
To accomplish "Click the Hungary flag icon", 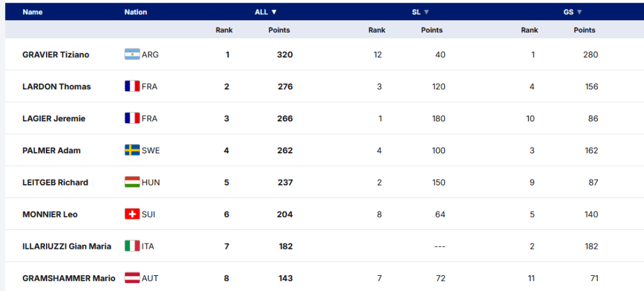I will (x=132, y=183).
